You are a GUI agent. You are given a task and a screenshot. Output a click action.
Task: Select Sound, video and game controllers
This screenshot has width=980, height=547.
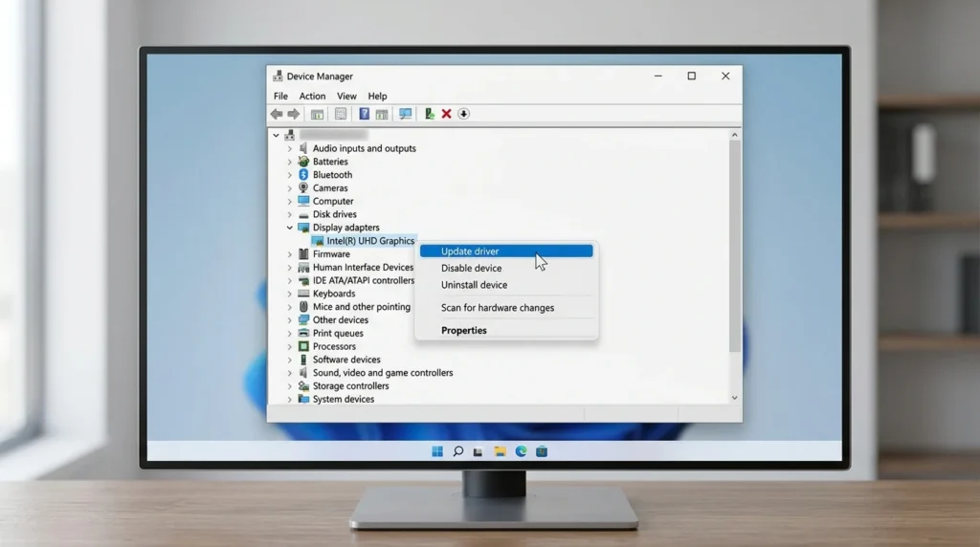[383, 373]
